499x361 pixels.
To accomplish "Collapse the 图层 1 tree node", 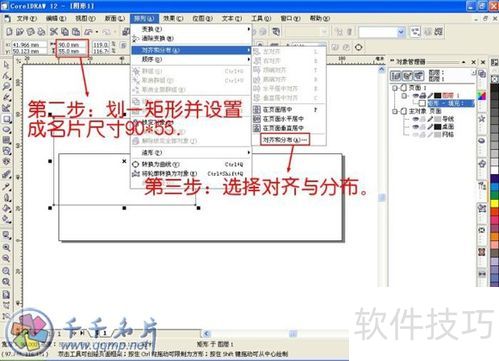I will pyautogui.click(x=404, y=96).
